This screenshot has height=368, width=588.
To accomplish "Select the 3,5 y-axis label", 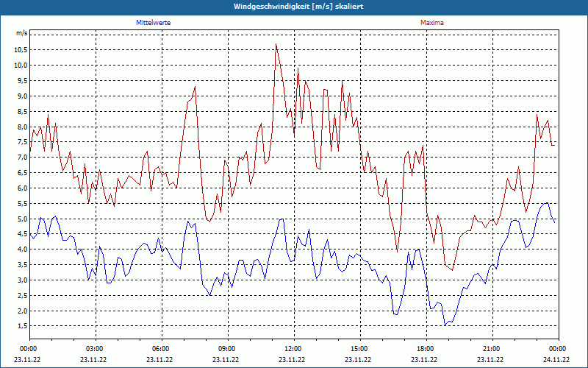I will click(22, 265).
